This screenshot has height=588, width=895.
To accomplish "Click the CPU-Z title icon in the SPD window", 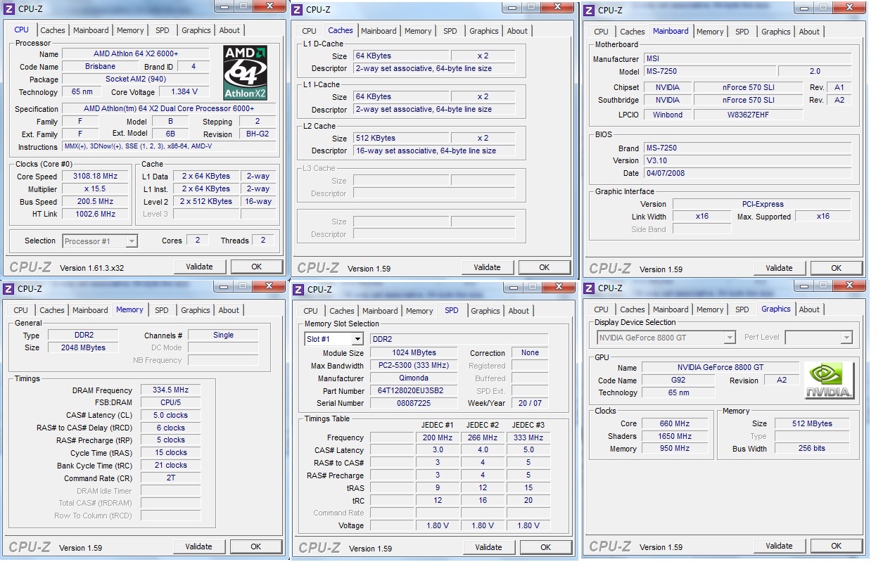I will click(298, 289).
